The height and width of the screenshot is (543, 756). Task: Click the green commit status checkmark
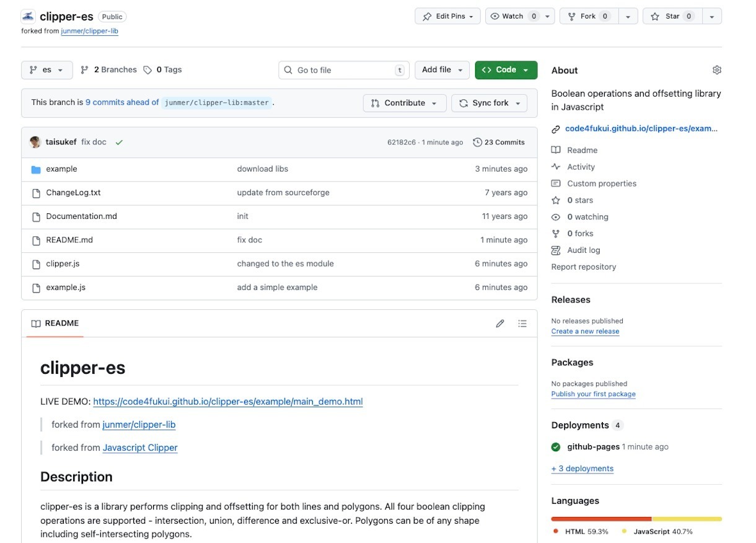click(x=119, y=143)
